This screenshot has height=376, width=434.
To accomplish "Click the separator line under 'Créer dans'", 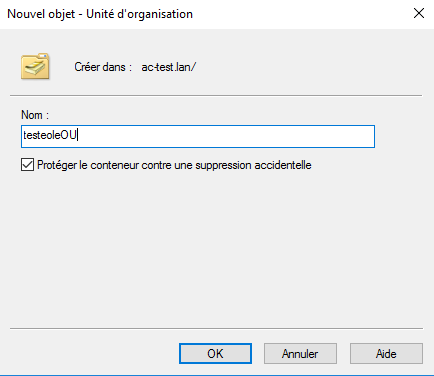I will tap(216, 95).
